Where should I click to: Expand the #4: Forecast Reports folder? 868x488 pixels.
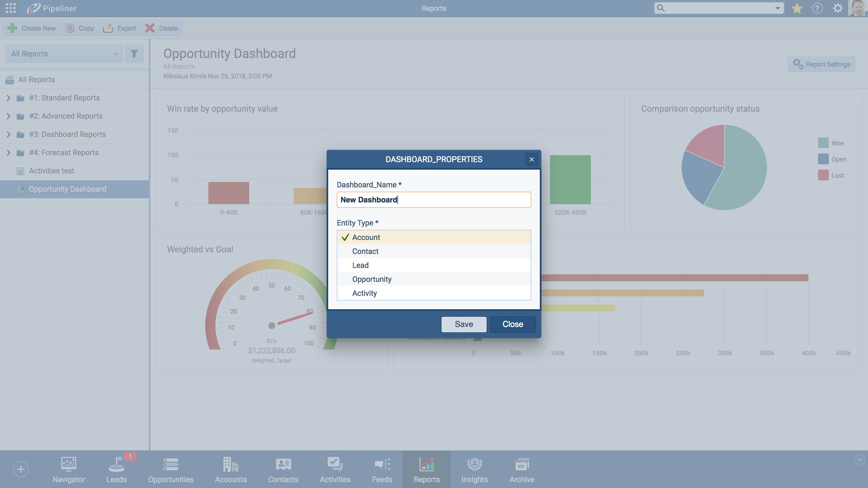[8, 153]
